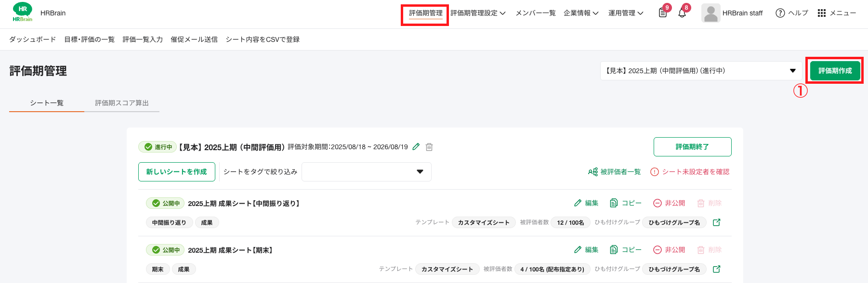Go to ダッシュボード
868x283 pixels.
pos(33,39)
